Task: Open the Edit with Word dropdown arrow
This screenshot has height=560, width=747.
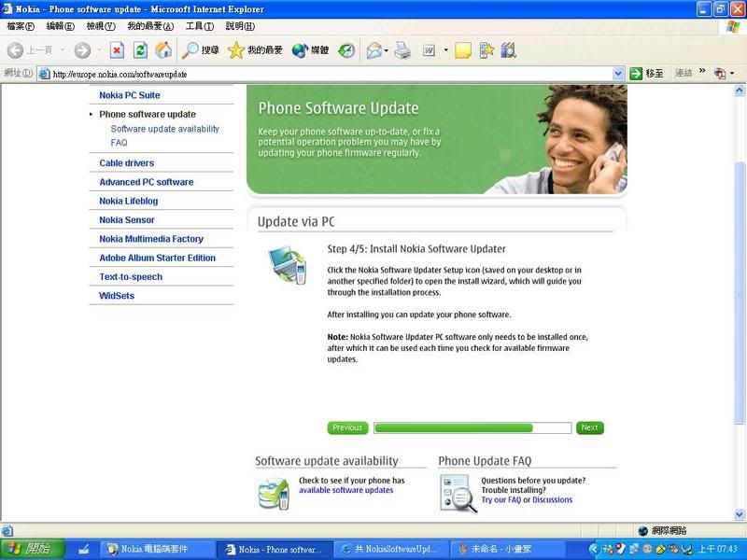Action: click(446, 50)
